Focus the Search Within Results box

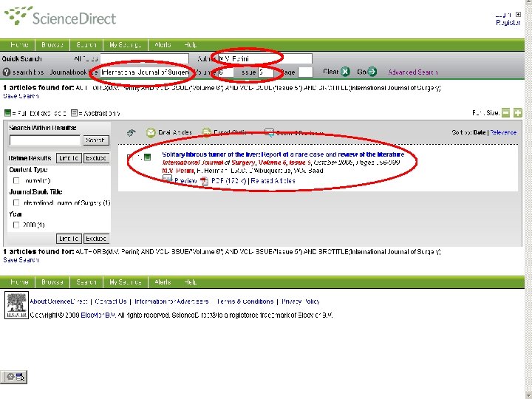click(x=45, y=140)
